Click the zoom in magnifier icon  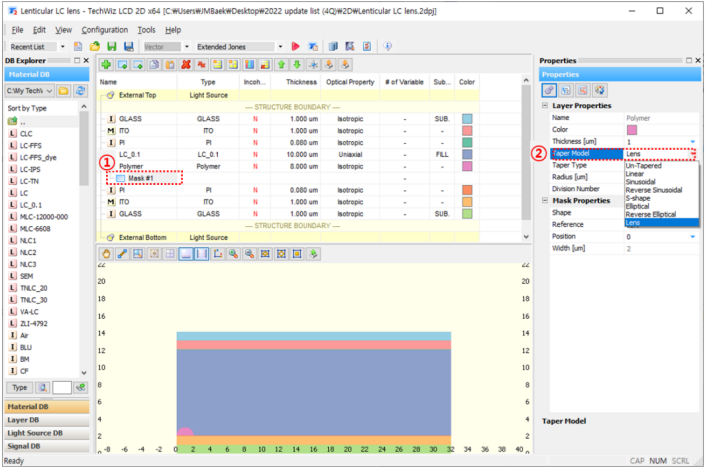click(233, 254)
